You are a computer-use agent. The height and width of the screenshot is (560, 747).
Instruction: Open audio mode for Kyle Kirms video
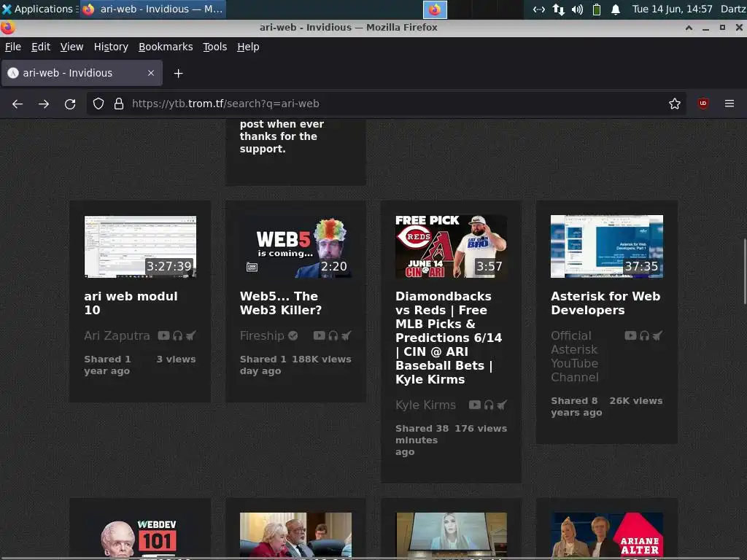489,405
